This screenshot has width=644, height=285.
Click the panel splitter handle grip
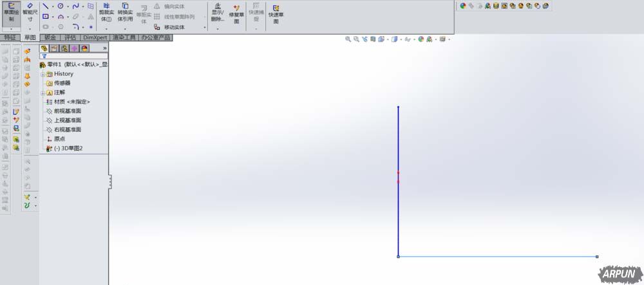click(110, 181)
